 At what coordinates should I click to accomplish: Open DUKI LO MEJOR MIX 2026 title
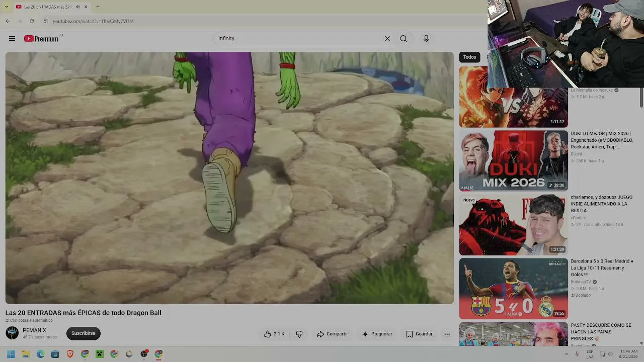coord(602,140)
